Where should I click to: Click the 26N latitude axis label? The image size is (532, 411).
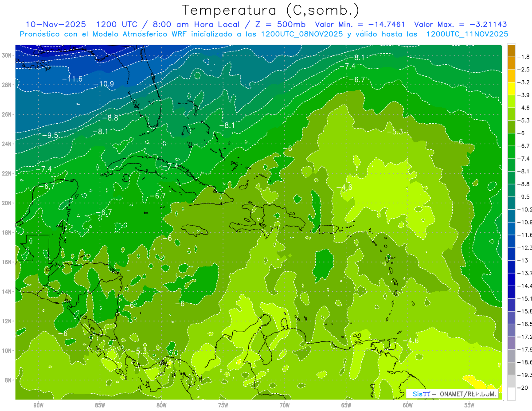pyautogui.click(x=8, y=114)
